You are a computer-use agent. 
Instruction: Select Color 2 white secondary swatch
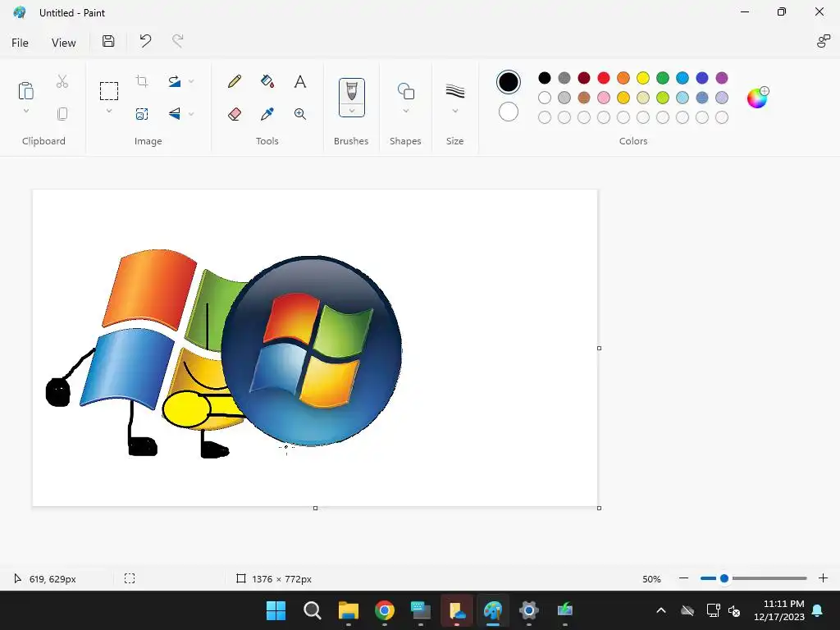tap(509, 112)
